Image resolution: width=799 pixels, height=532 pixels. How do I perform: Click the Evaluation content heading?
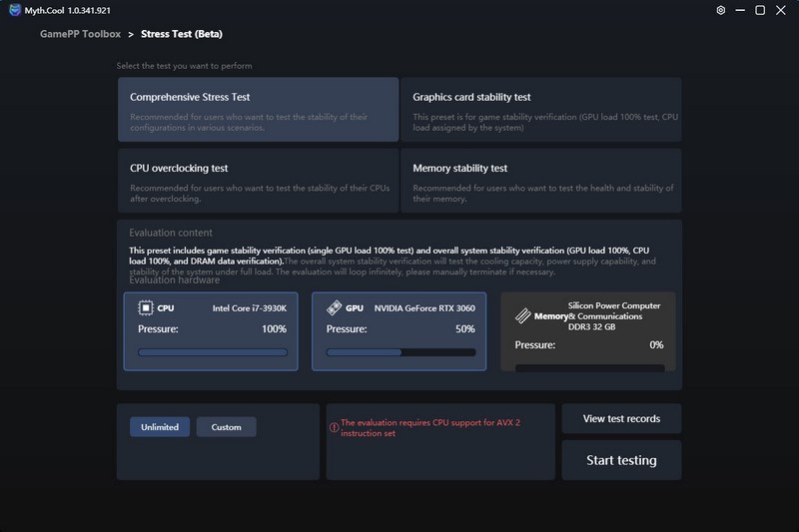click(x=171, y=233)
